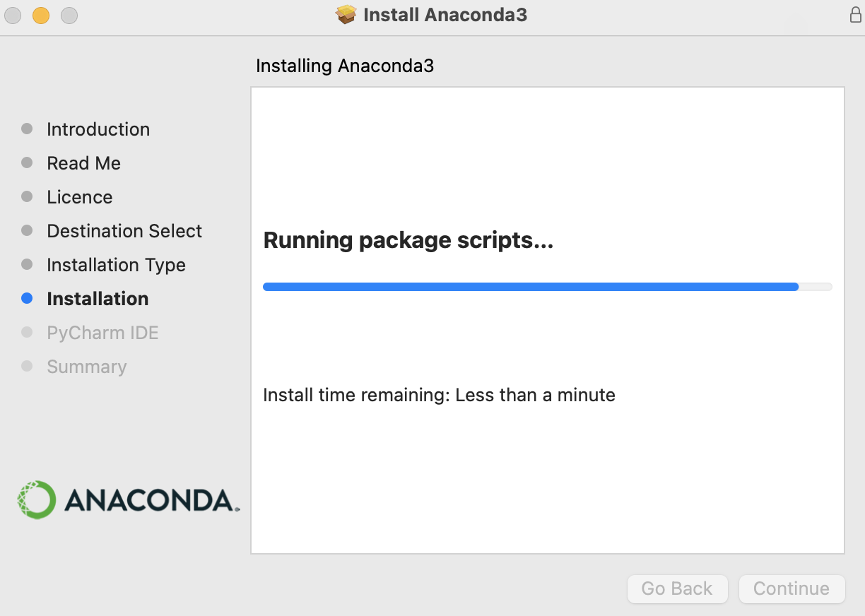Image resolution: width=865 pixels, height=616 pixels.
Task: Go to the Licence step
Action: coord(79,197)
